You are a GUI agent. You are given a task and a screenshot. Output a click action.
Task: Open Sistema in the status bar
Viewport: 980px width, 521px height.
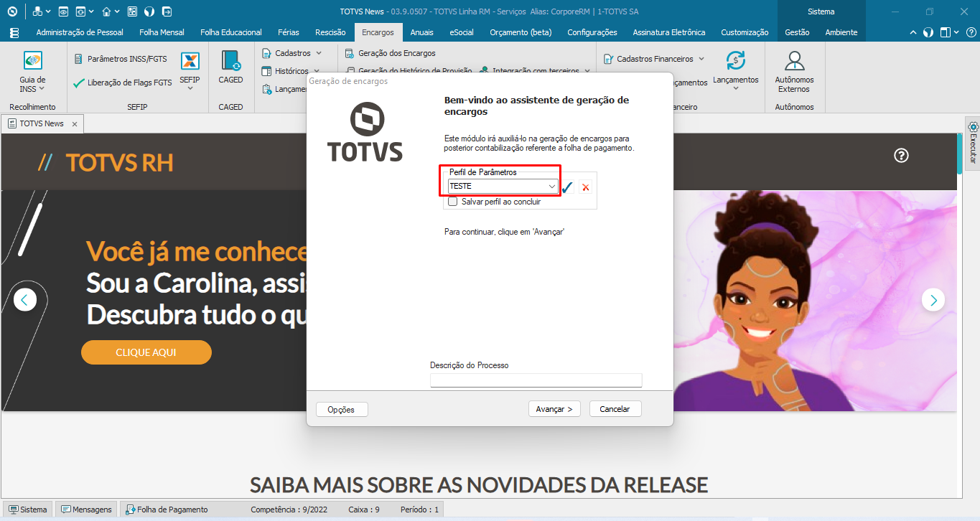tap(27, 510)
